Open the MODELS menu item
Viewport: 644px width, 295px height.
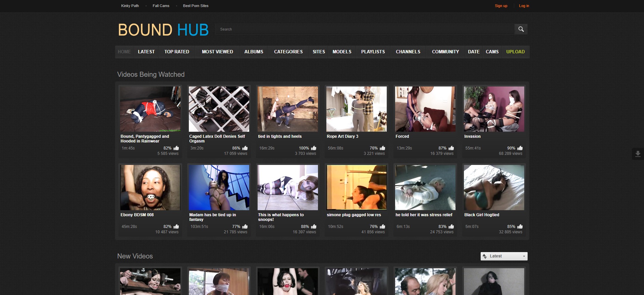coord(342,52)
